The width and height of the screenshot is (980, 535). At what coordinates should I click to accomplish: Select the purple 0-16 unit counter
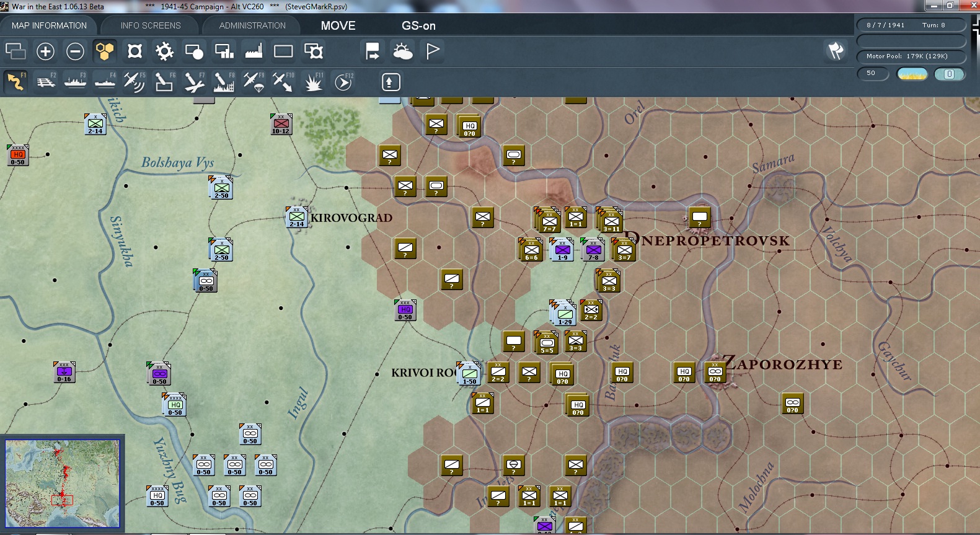point(64,372)
